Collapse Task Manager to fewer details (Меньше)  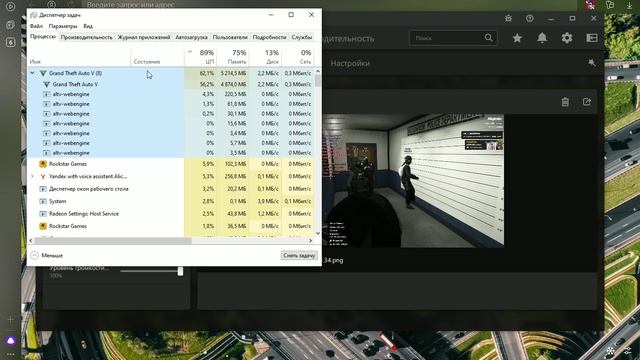coord(46,256)
